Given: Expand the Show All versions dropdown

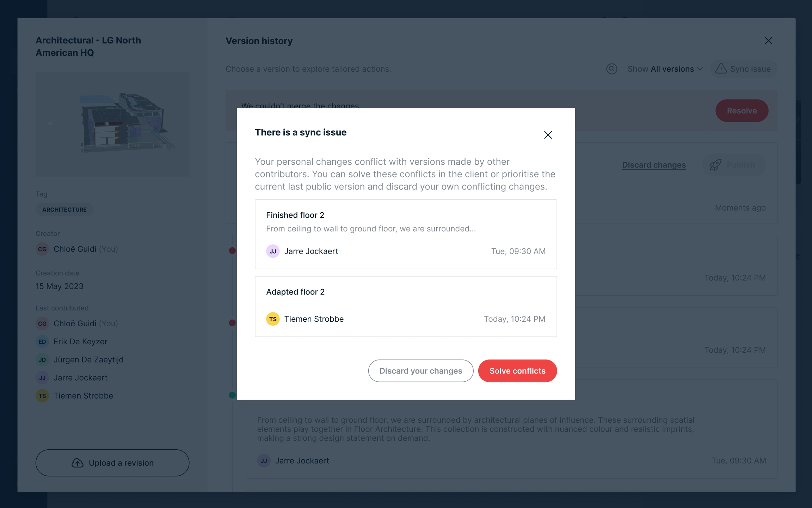Looking at the screenshot, I should coord(665,69).
